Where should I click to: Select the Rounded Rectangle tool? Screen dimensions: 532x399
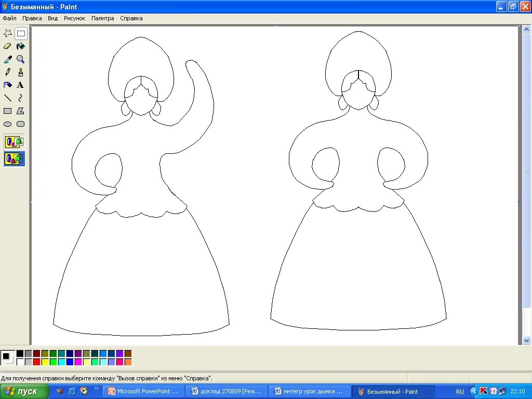(x=21, y=124)
